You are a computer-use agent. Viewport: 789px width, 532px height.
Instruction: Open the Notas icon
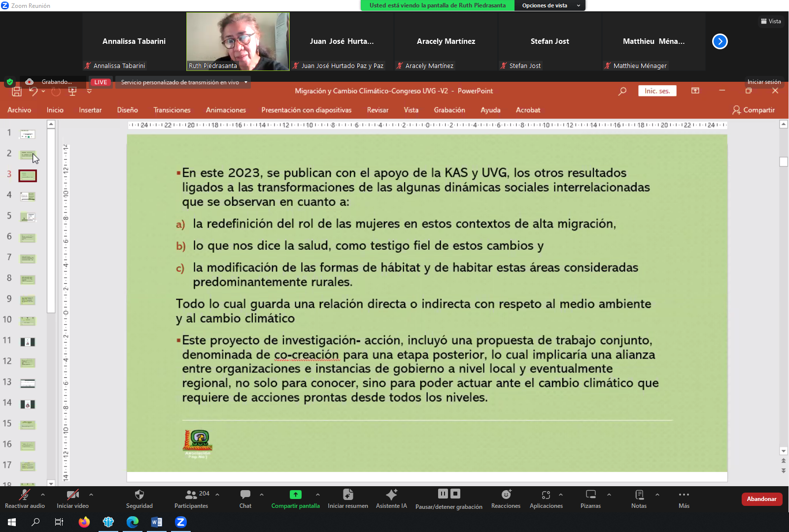(x=639, y=495)
